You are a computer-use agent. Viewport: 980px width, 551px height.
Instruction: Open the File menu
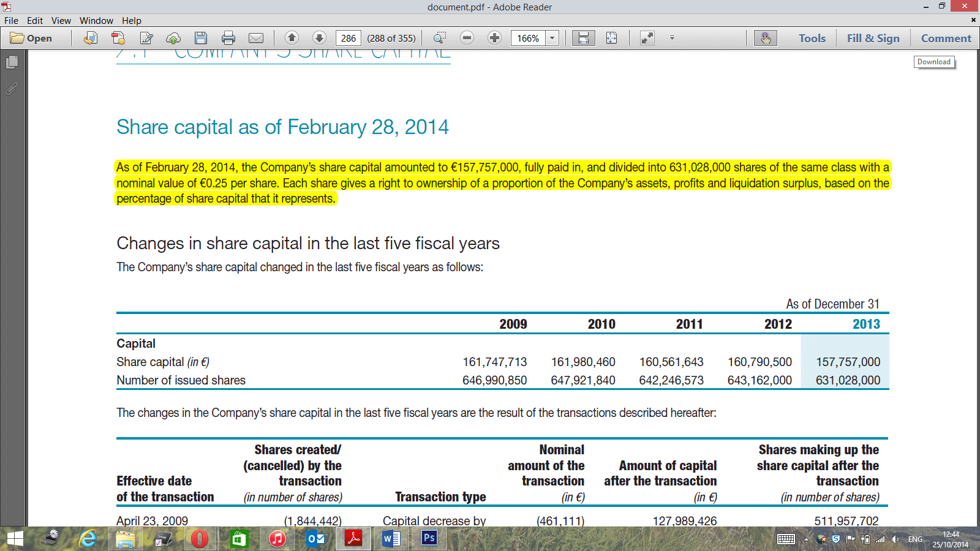click(x=11, y=20)
